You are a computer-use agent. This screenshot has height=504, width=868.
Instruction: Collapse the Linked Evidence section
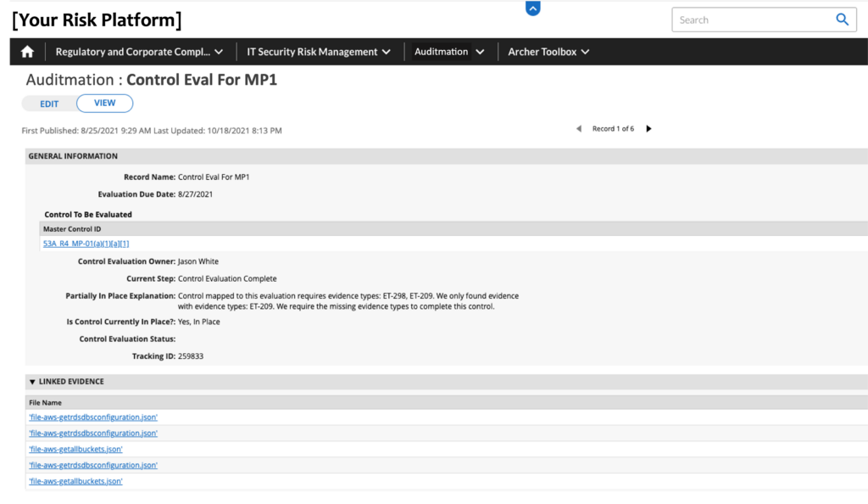[32, 382]
